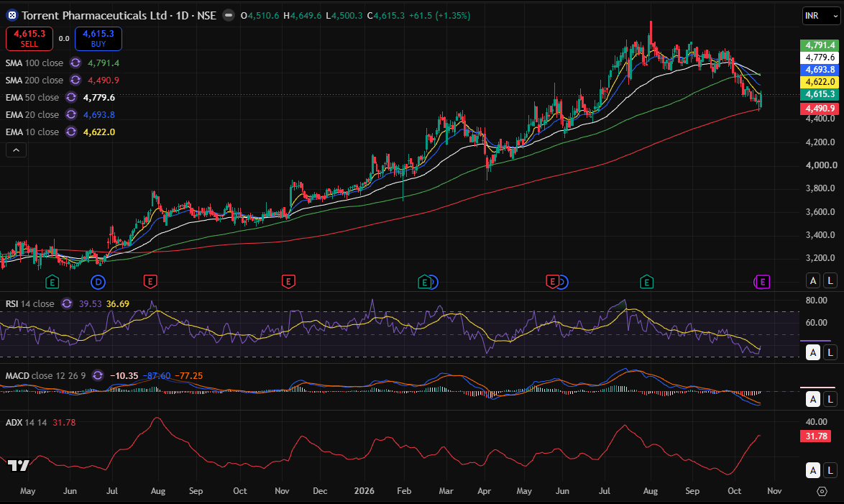Screen dimensions: 844x504
Task: Click the refresh icon next to EMA 10
Action: [71, 132]
